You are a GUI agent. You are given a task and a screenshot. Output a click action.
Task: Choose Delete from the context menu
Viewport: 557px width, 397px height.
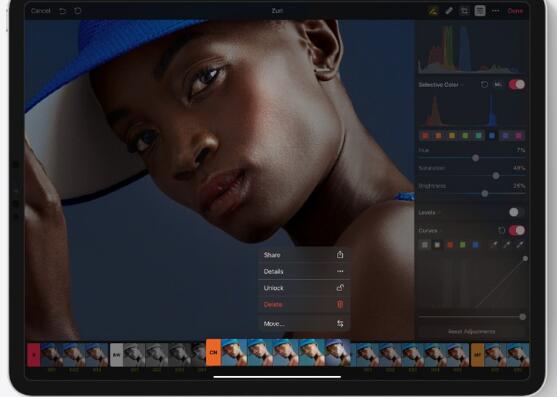click(304, 305)
